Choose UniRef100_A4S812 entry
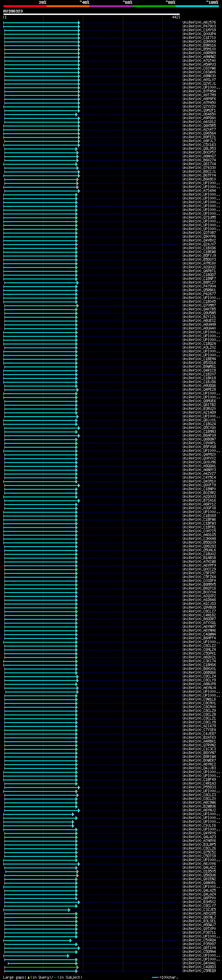The image size is (222, 980). click(x=199, y=122)
